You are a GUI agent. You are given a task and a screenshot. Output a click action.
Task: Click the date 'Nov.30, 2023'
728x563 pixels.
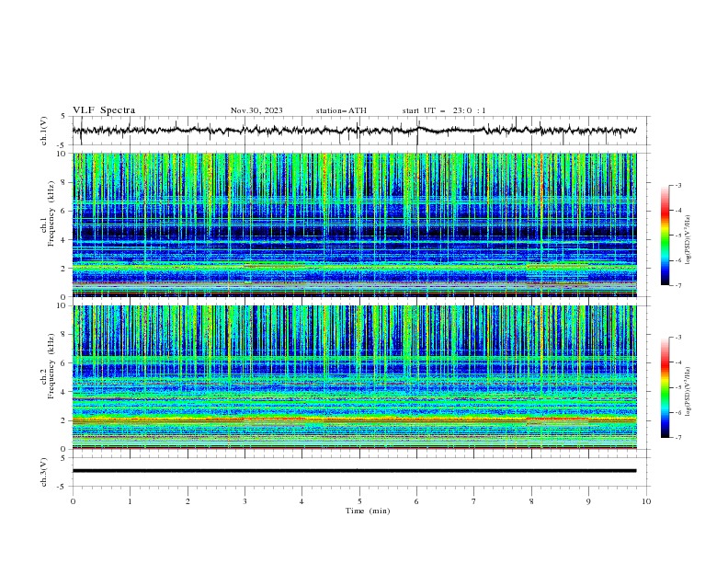click(x=256, y=110)
